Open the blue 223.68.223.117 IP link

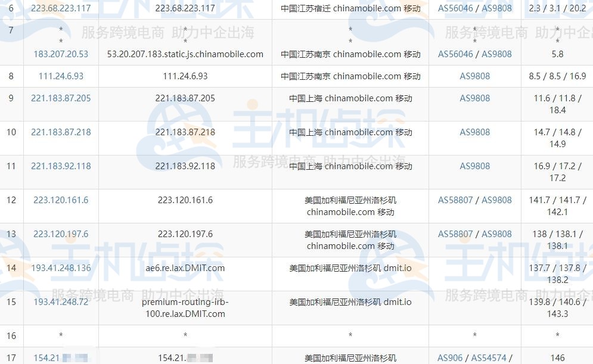[61, 8]
